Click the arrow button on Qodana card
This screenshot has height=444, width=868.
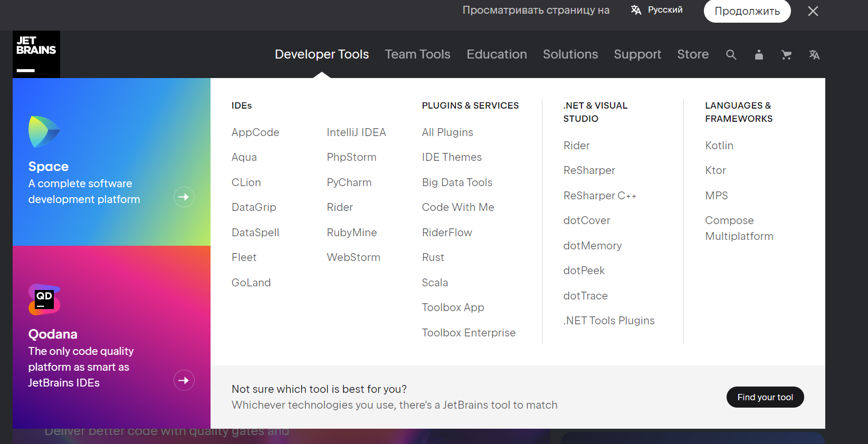184,380
